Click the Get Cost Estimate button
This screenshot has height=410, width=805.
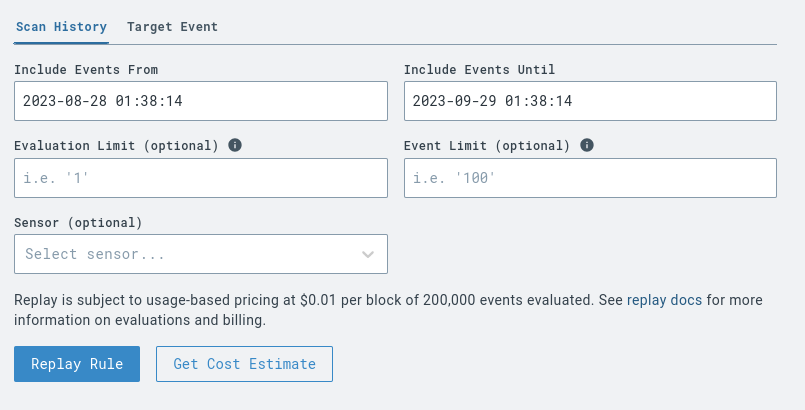click(x=244, y=364)
